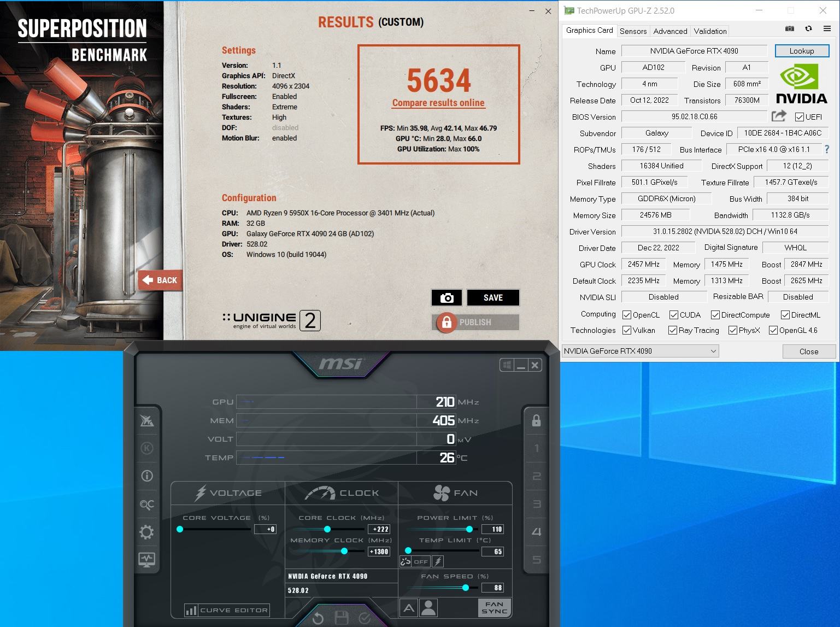This screenshot has width=840, height=627.
Task: Click the Core Voltage slider handle
Action: [180, 529]
